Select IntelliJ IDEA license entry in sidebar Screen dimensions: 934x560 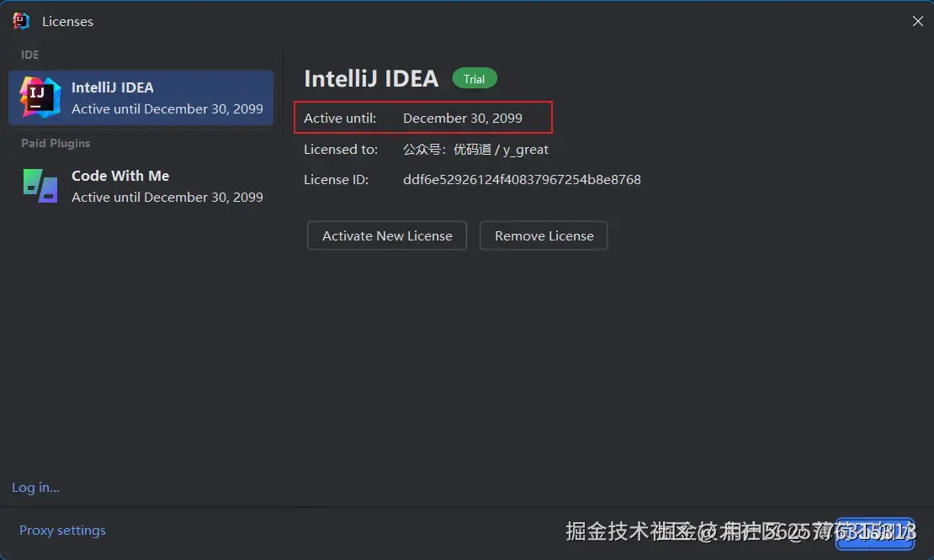tap(141, 98)
